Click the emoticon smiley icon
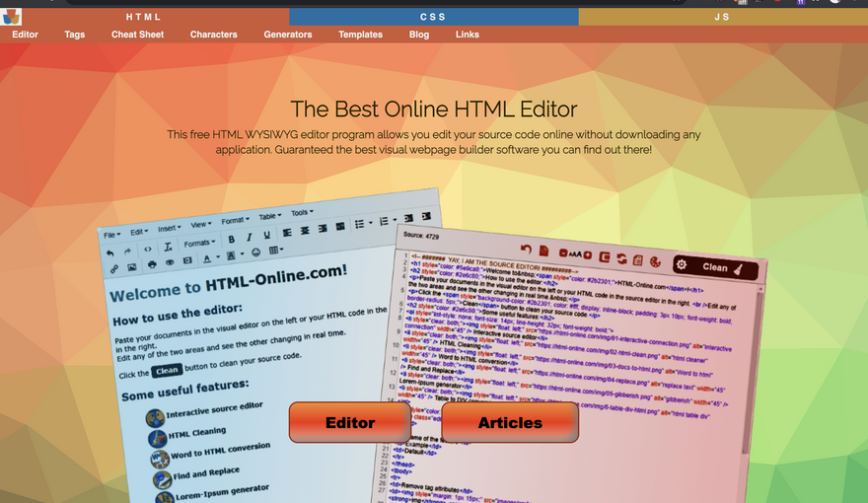The height and width of the screenshot is (503, 868). click(x=255, y=252)
